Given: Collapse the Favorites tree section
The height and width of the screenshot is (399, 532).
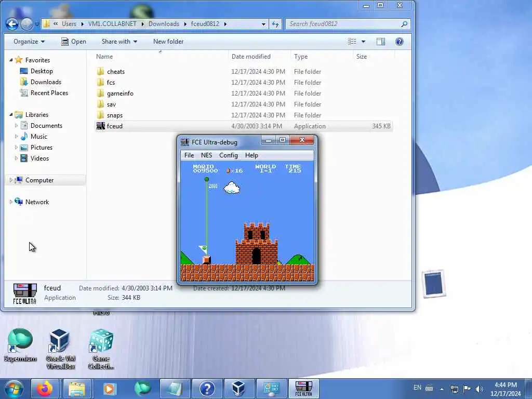Looking at the screenshot, I should 11,60.
